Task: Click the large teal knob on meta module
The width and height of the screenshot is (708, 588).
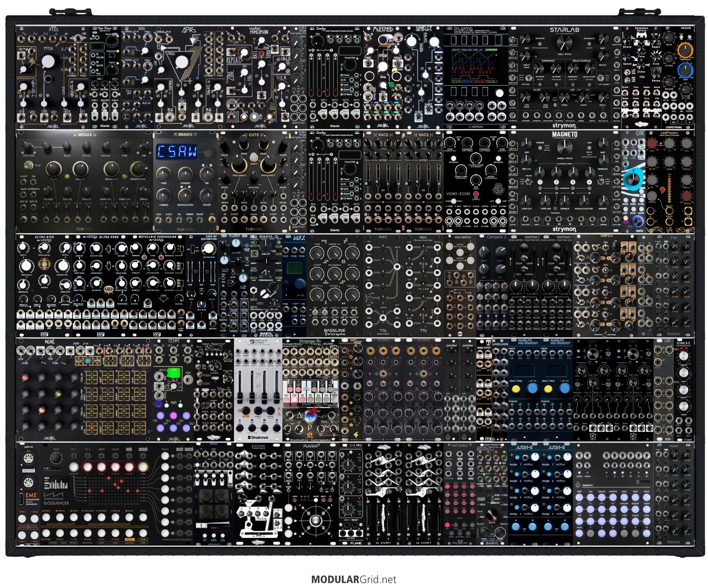Action: (x=634, y=178)
